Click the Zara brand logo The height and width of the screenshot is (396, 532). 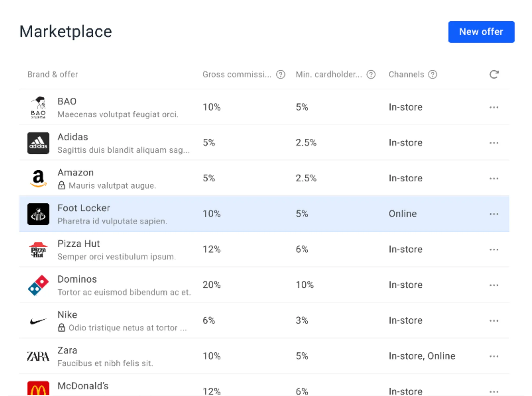point(38,357)
